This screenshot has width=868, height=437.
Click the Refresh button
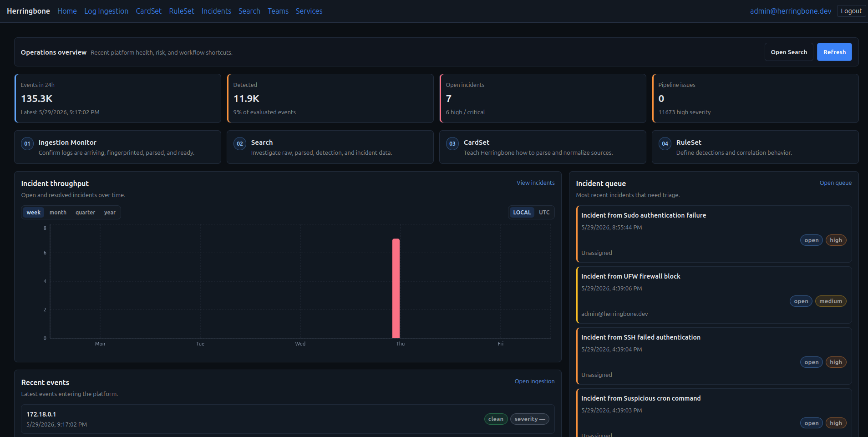[834, 52]
